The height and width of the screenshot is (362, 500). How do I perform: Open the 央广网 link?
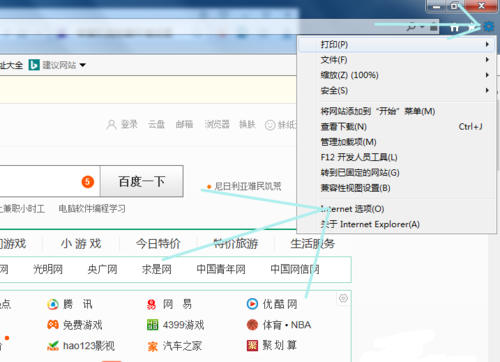tap(102, 269)
